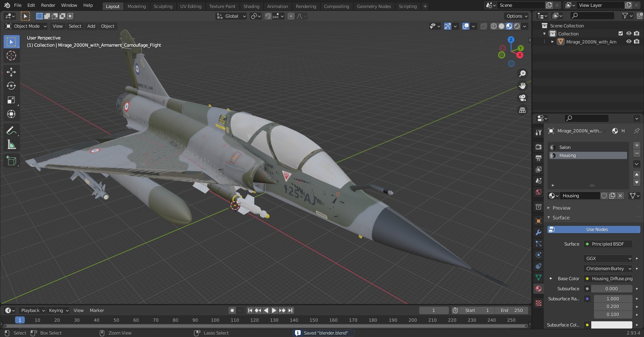The width and height of the screenshot is (644, 337).
Task: Select the Measure tool
Action: tap(11, 145)
